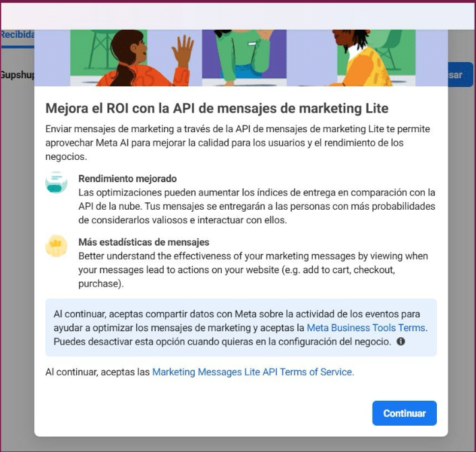The width and height of the screenshot is (476, 452).
Task: Select the 'Más estadísticas de mensajes' heading
Action: [144, 242]
